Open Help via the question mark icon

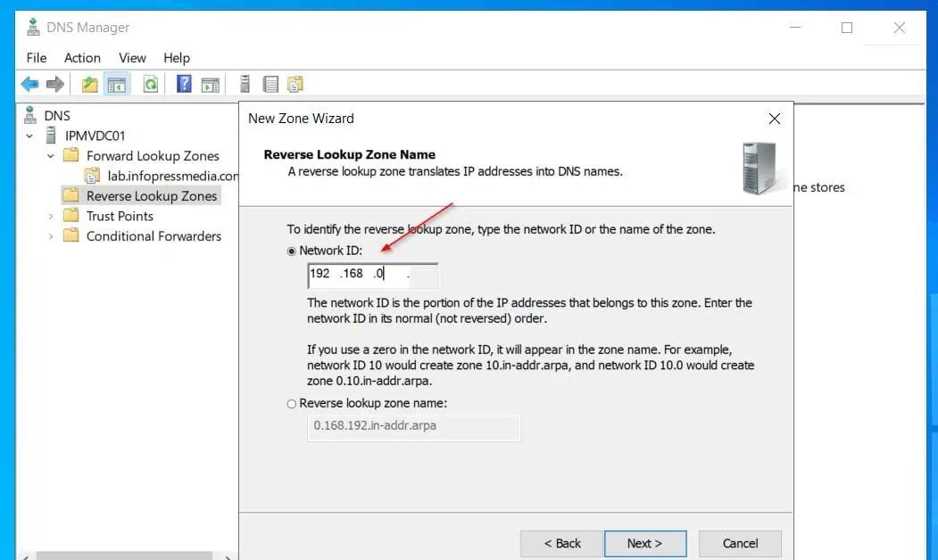pos(184,84)
